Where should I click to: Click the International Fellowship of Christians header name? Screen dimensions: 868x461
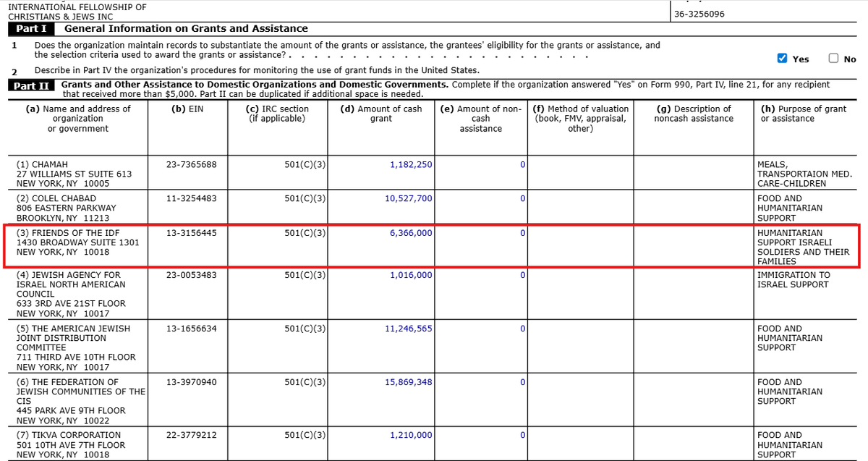[77, 12]
